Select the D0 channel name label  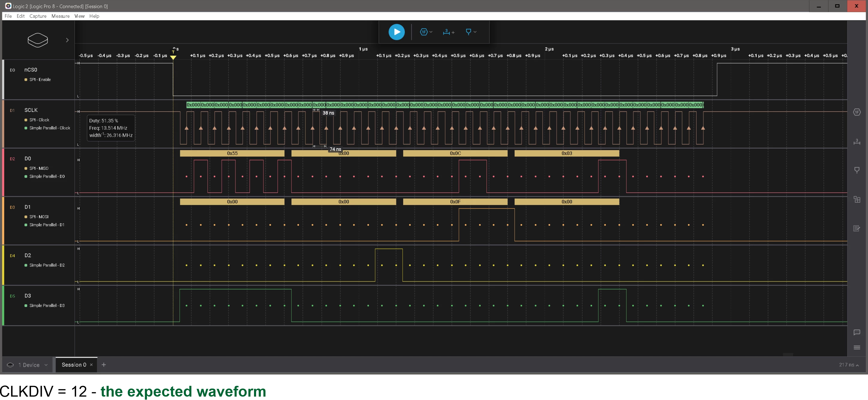pyautogui.click(x=28, y=158)
